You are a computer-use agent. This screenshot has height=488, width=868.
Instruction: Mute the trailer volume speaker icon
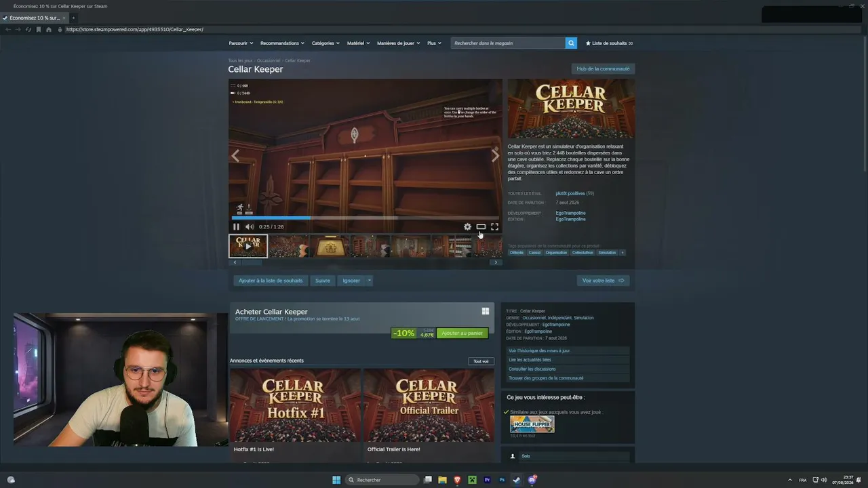point(250,227)
